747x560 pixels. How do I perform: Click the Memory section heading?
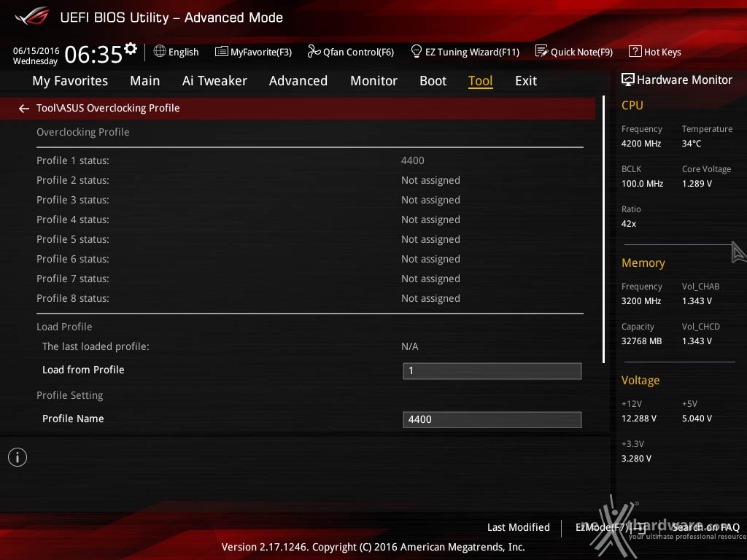(x=643, y=262)
